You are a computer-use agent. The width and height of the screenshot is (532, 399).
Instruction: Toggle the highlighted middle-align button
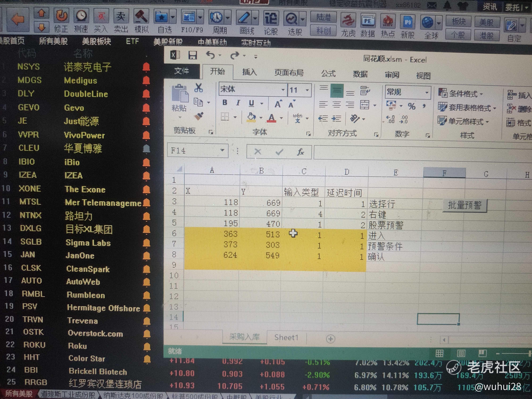(x=337, y=91)
